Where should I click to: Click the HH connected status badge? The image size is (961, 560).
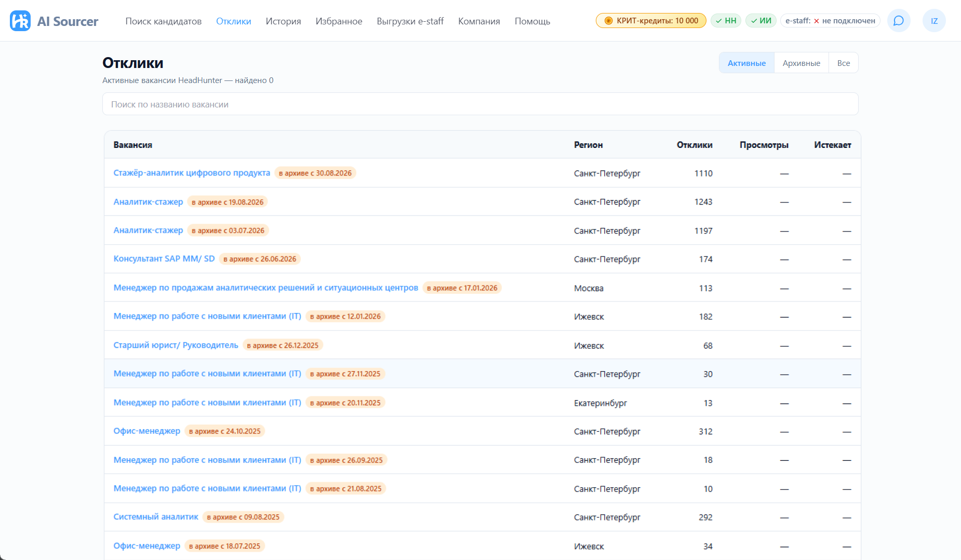pos(726,21)
